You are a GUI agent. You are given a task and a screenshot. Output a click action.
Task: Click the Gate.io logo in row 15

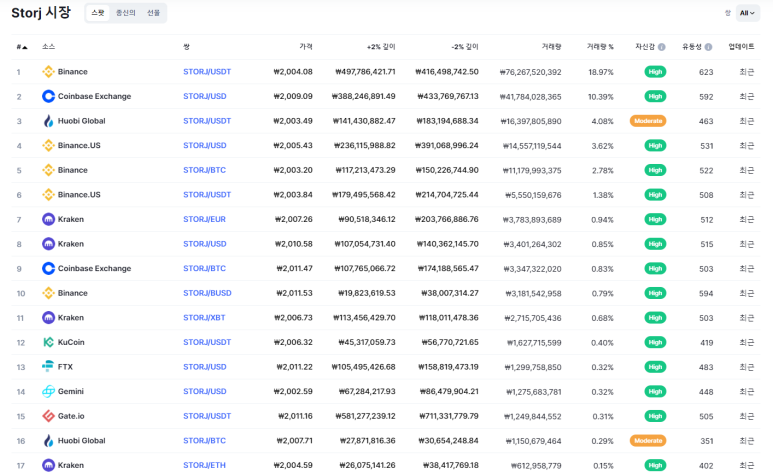point(48,416)
